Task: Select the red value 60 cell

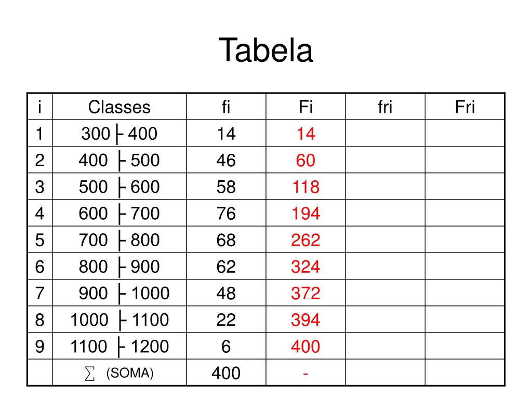Action: point(305,160)
